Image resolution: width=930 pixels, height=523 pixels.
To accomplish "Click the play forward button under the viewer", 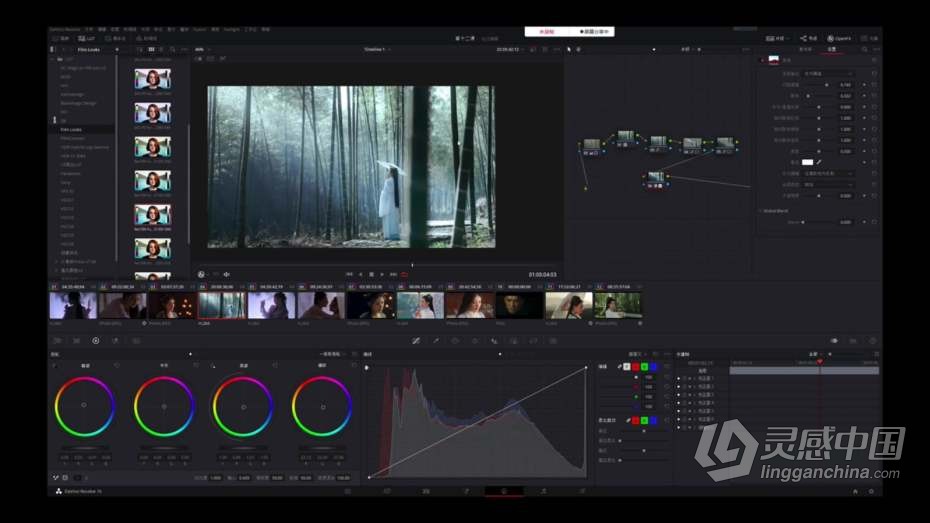I will point(382,275).
